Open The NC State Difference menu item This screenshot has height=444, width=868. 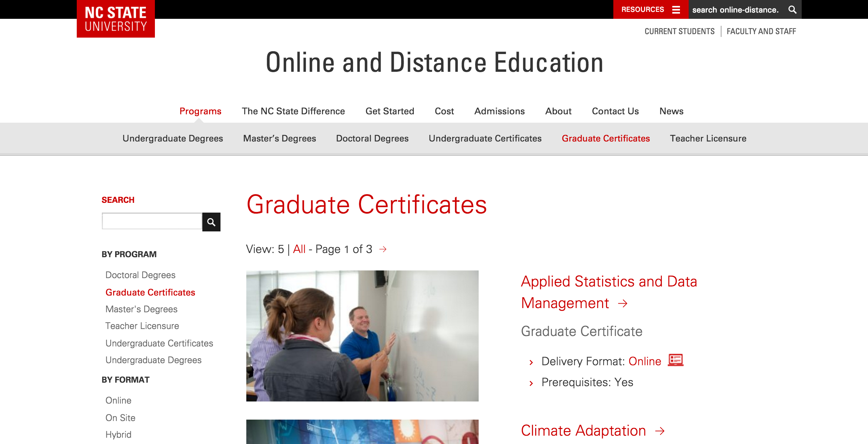pyautogui.click(x=293, y=111)
